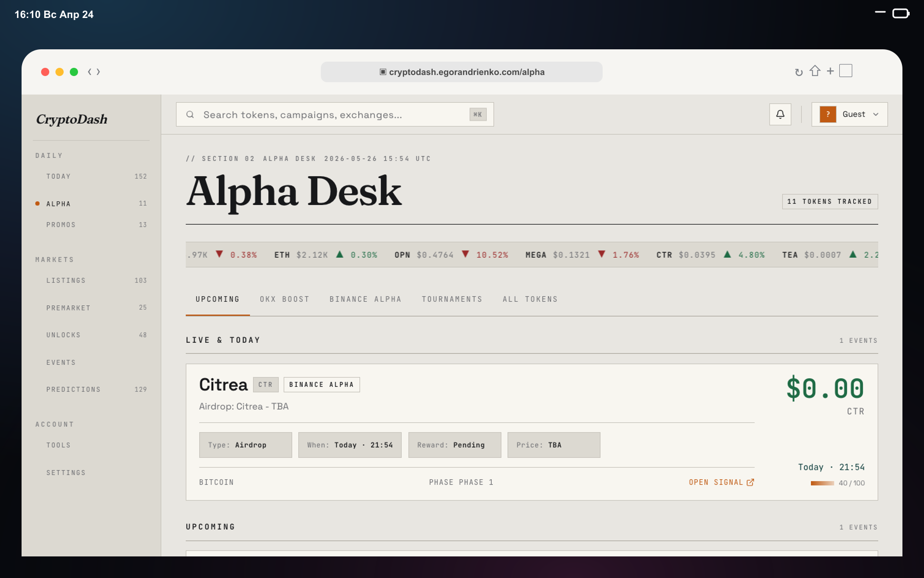Click the $0.00 price value

click(x=825, y=388)
